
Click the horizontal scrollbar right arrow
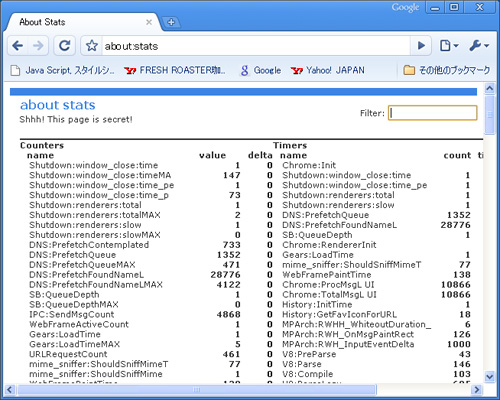(477, 389)
